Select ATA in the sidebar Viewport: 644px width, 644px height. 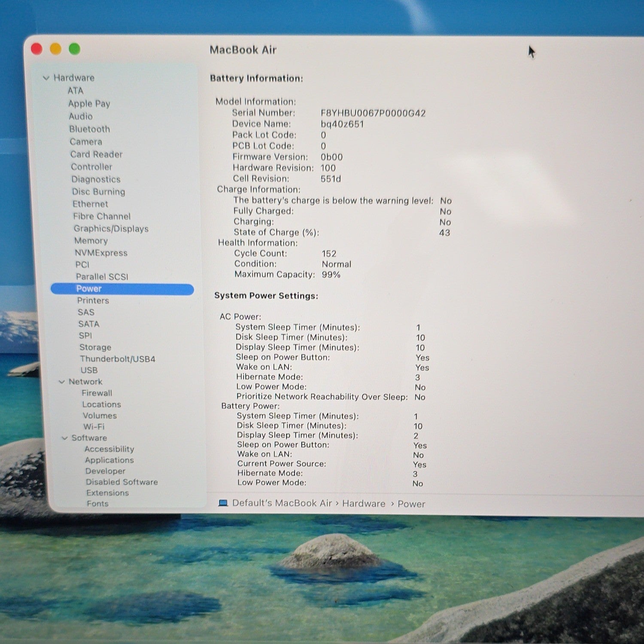pos(76,91)
